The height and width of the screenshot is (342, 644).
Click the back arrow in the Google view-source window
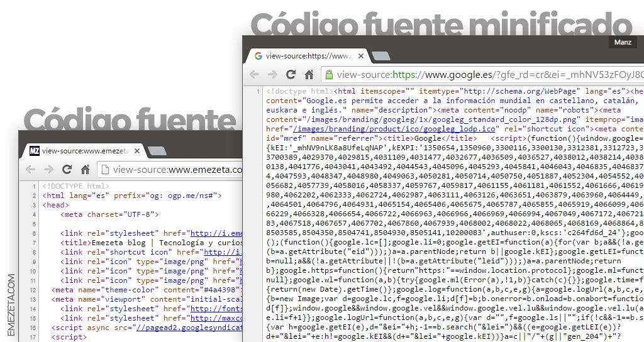pos(255,75)
